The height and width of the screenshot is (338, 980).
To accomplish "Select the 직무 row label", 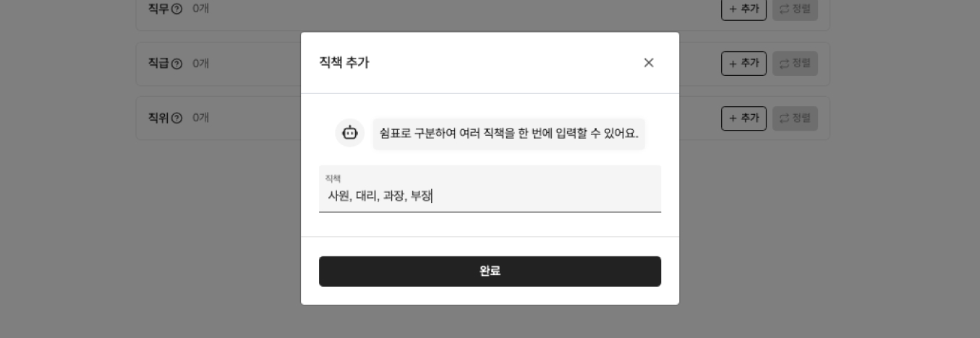I will click(158, 9).
